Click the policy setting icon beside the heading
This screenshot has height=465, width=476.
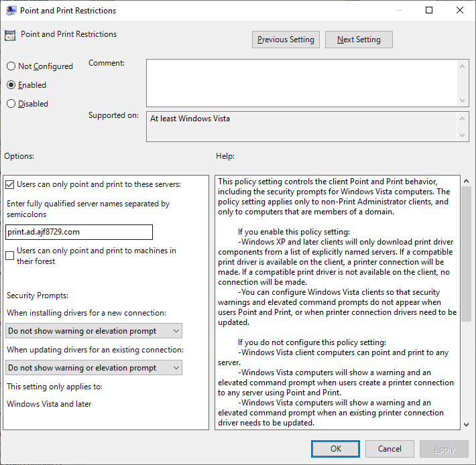(x=10, y=36)
